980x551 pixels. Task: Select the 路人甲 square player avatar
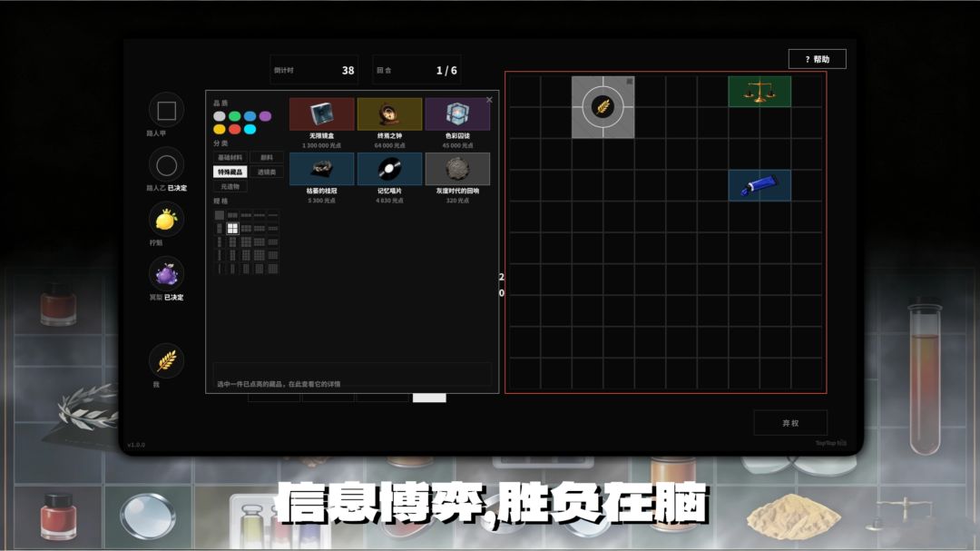166,111
